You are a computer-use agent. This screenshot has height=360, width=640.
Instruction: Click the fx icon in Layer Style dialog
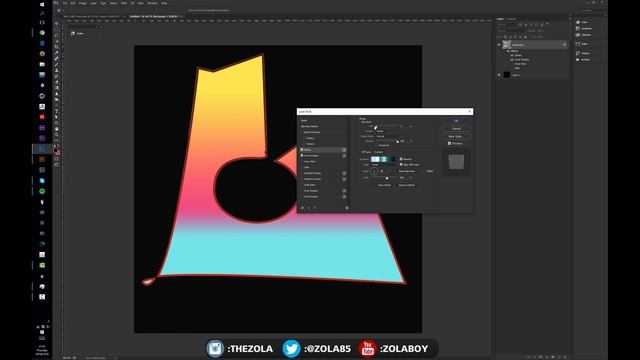point(302,208)
